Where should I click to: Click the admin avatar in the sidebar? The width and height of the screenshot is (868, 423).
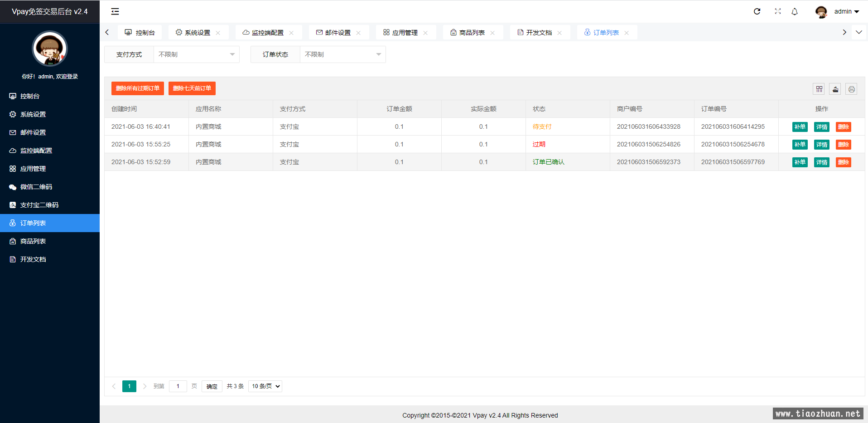pyautogui.click(x=50, y=49)
